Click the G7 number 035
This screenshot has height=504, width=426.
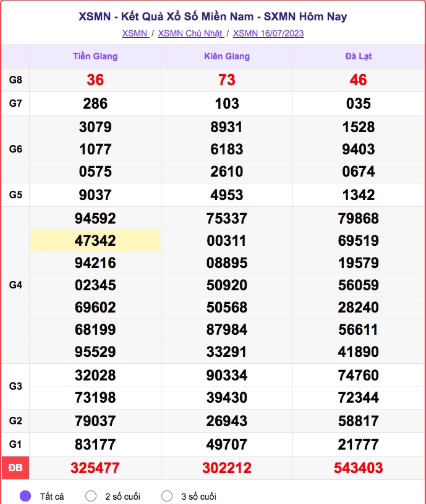[359, 104]
